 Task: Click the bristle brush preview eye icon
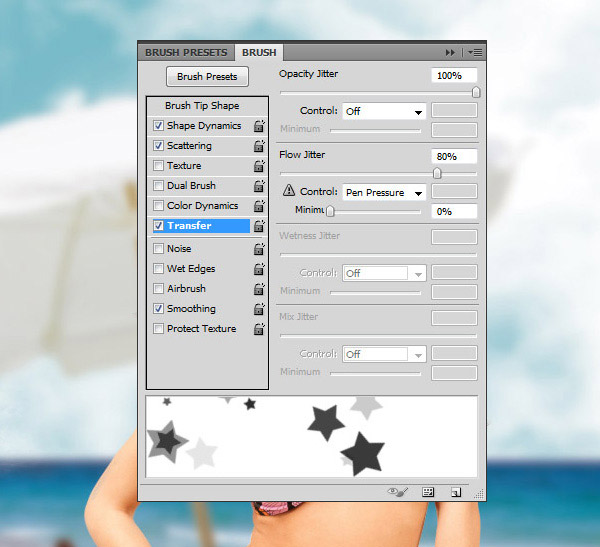pos(398,492)
